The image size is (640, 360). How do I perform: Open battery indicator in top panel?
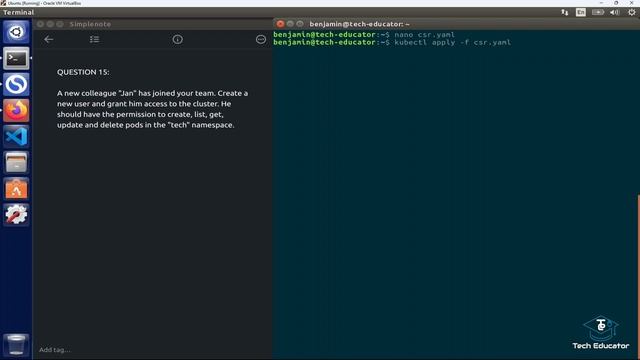598,12
